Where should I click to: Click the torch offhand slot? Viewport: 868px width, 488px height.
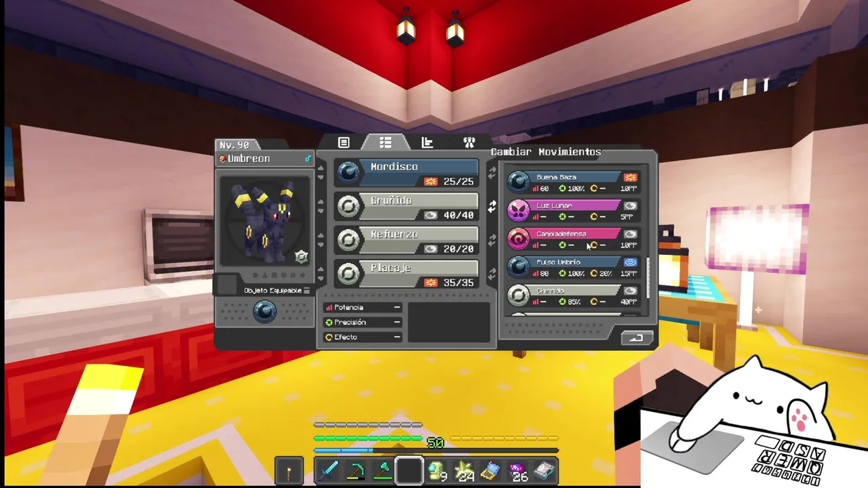288,470
